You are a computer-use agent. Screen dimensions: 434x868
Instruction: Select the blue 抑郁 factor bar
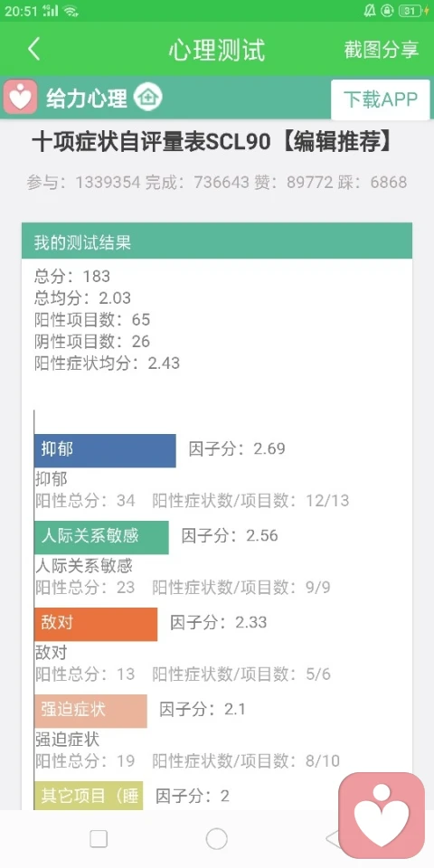coord(105,450)
